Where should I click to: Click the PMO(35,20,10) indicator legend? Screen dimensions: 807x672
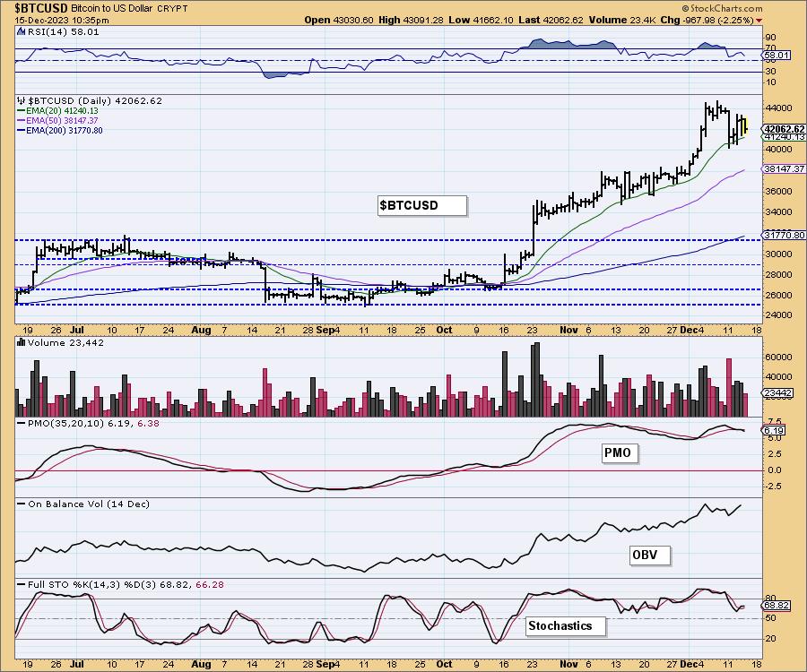[88, 424]
